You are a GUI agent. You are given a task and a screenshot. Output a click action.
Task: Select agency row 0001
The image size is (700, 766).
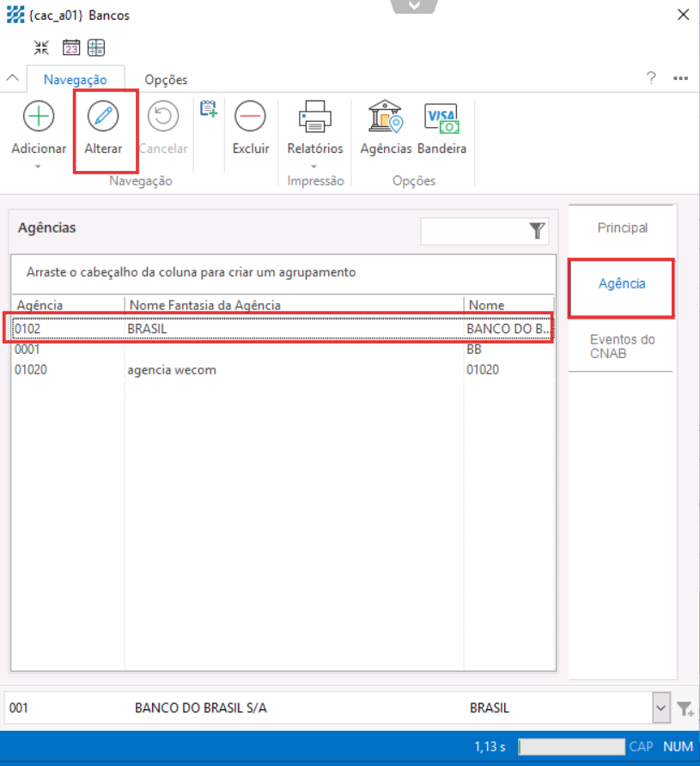283,350
